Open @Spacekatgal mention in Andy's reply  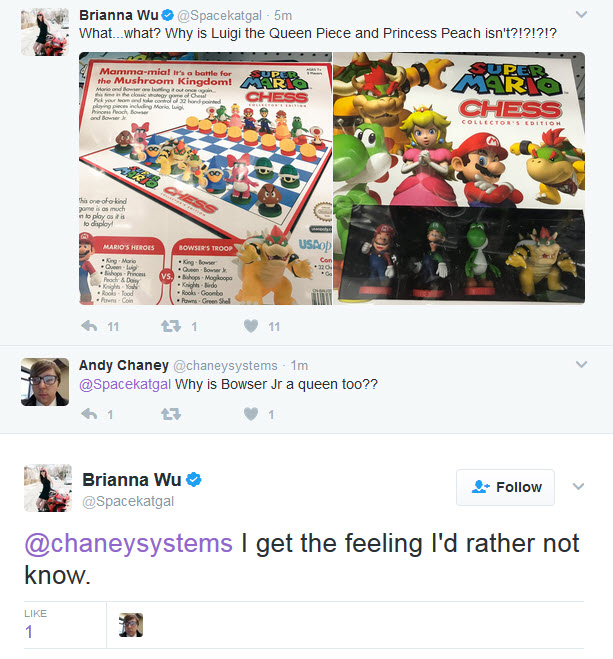pos(125,384)
